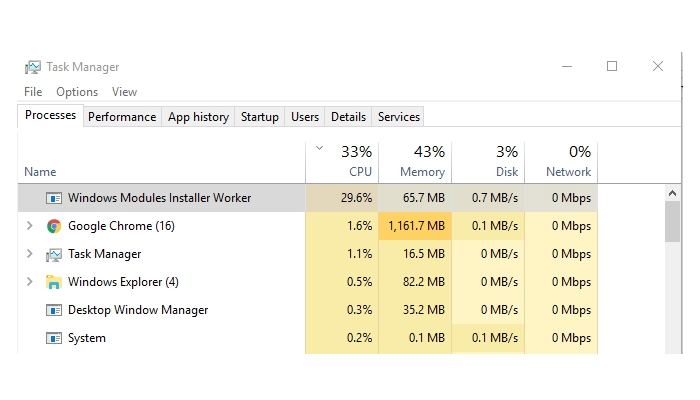Click the Task Manager title bar icon
Viewport: 700px width, 400px height.
point(33,67)
